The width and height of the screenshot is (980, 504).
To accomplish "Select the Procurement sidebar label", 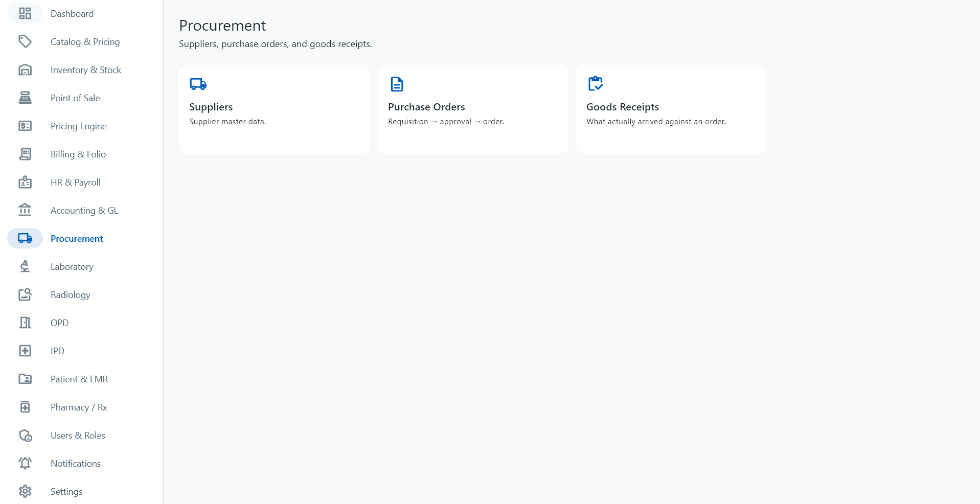I will (x=77, y=239).
